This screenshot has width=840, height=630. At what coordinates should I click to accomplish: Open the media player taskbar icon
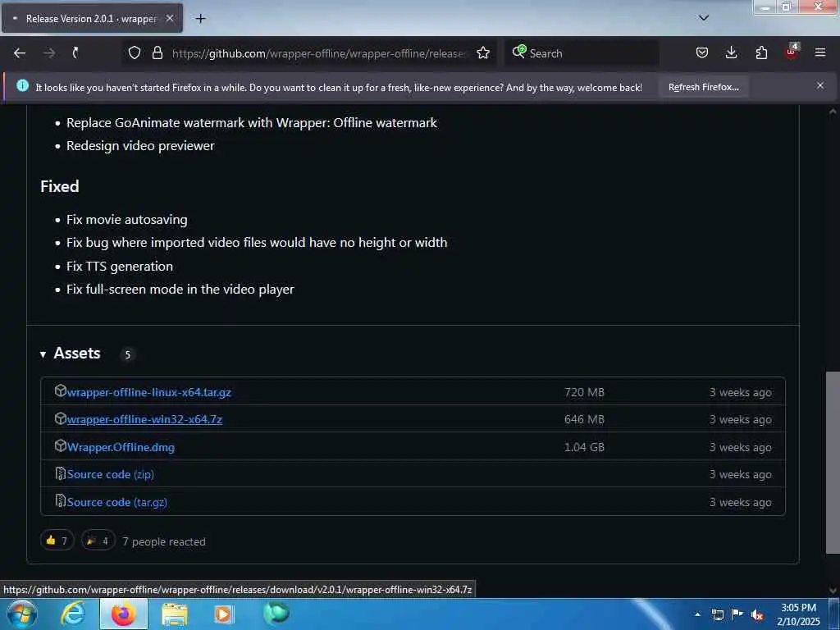tap(224, 614)
